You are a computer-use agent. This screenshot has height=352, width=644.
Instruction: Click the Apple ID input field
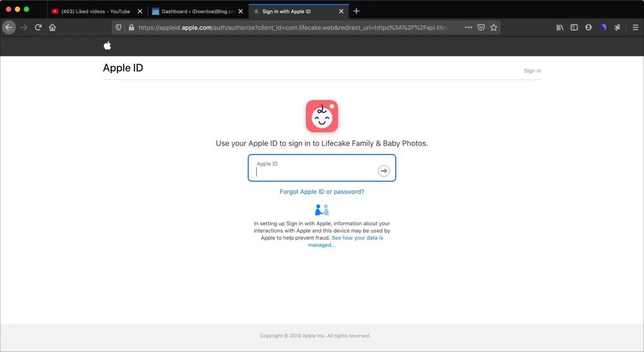click(315, 171)
